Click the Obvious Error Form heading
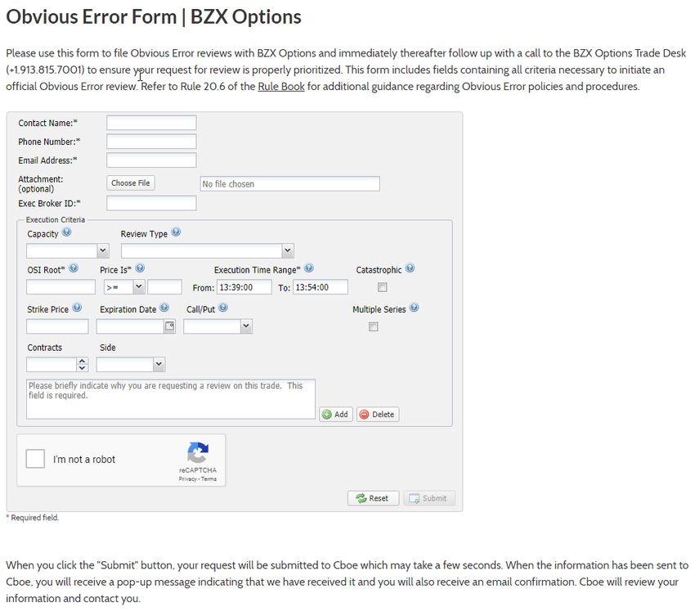Viewport: 695px width, 616px height. coord(154,17)
